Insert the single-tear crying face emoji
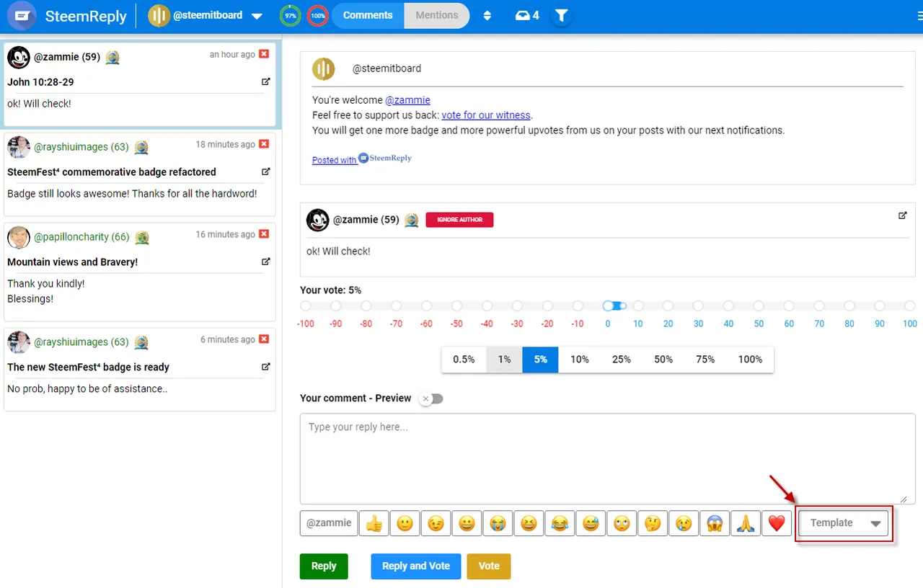 (x=684, y=523)
